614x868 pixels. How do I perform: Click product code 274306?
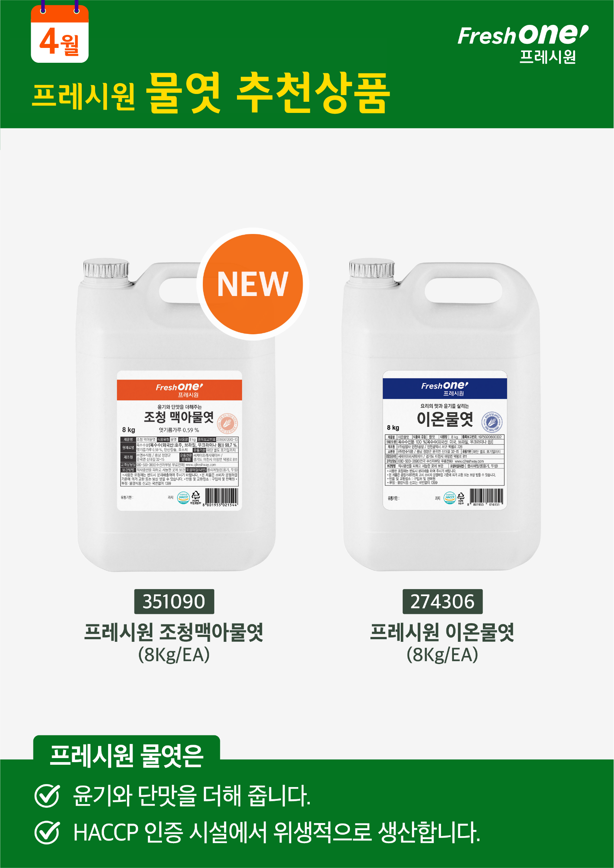click(x=442, y=601)
